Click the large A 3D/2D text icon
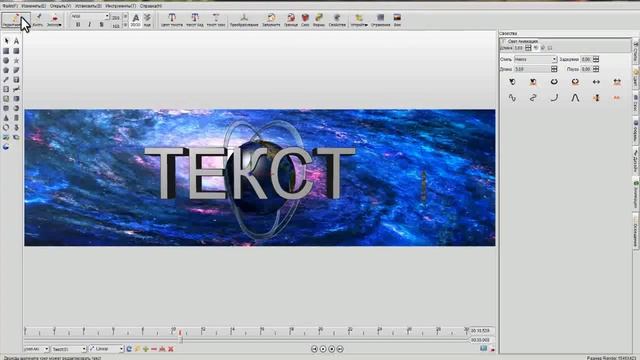 pos(136,19)
